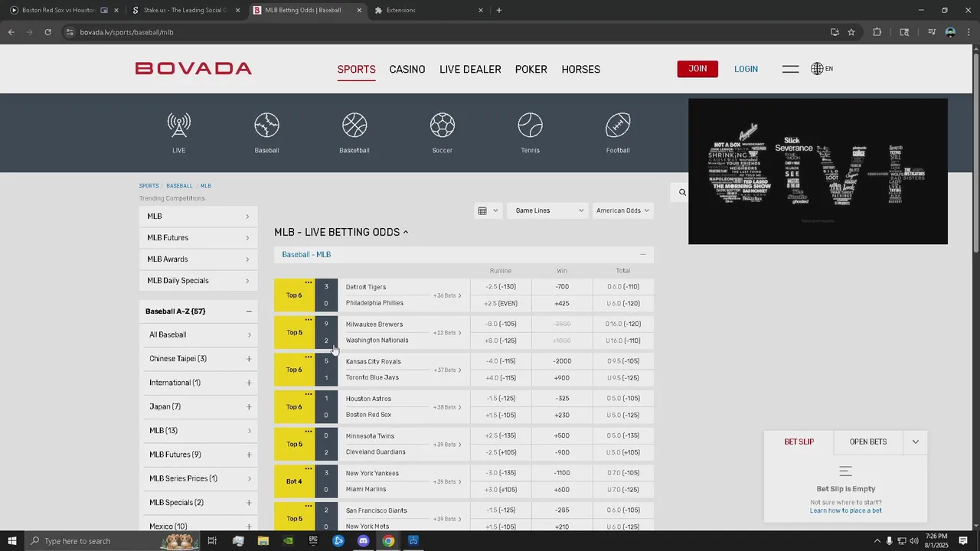Open the Bovada logo home link

point(194,68)
